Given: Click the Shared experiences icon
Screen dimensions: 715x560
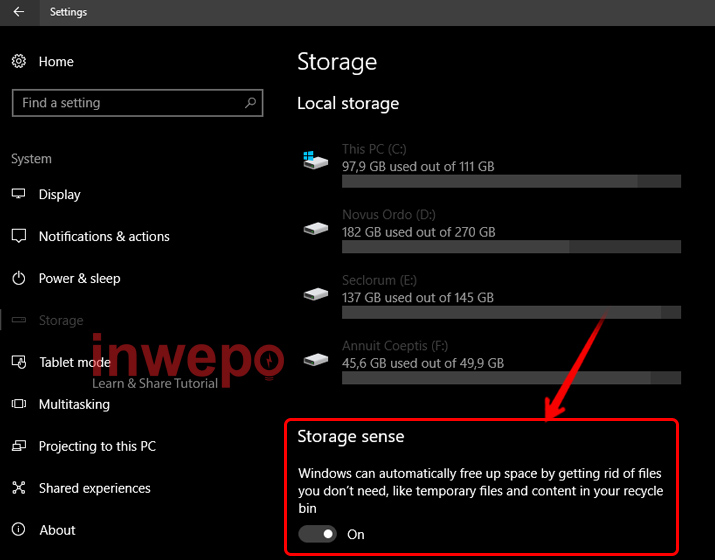Looking at the screenshot, I should pos(19,488).
